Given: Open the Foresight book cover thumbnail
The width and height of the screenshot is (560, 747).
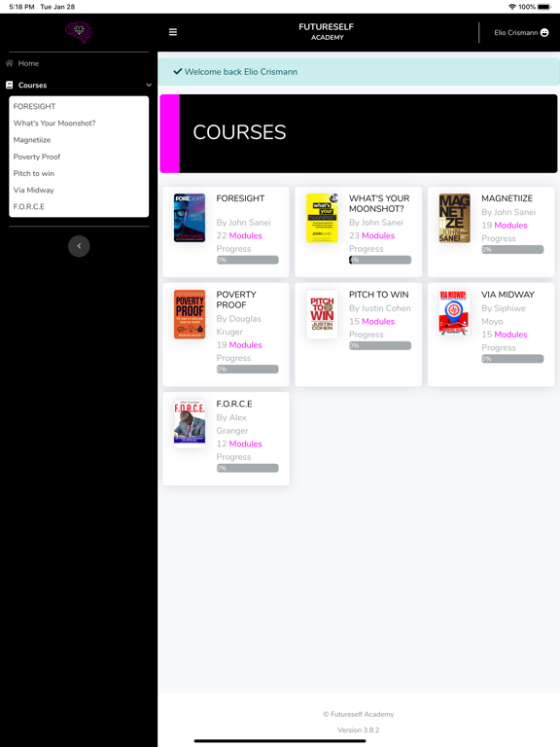Looking at the screenshot, I should (x=190, y=218).
